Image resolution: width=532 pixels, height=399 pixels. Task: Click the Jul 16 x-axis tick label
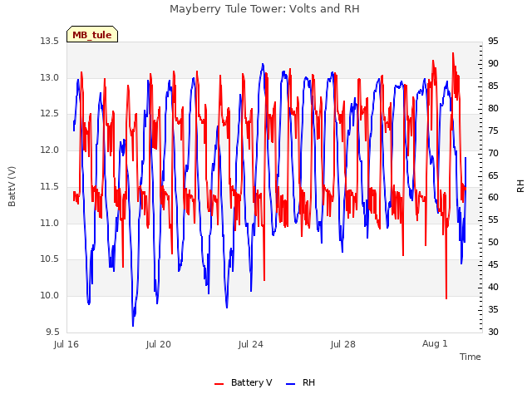66,344
